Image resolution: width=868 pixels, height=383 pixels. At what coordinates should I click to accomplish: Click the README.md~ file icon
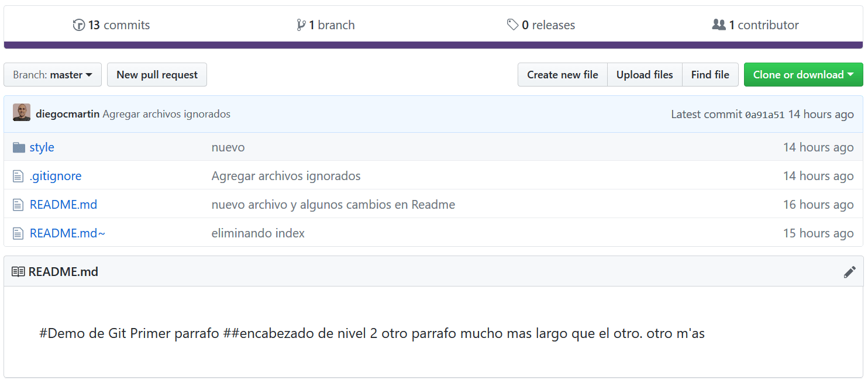tap(17, 233)
